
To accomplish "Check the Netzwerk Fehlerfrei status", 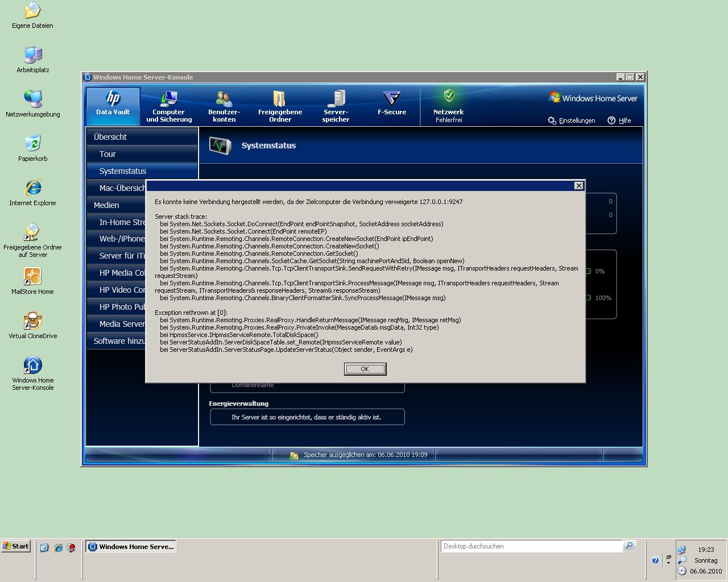I will tap(449, 106).
